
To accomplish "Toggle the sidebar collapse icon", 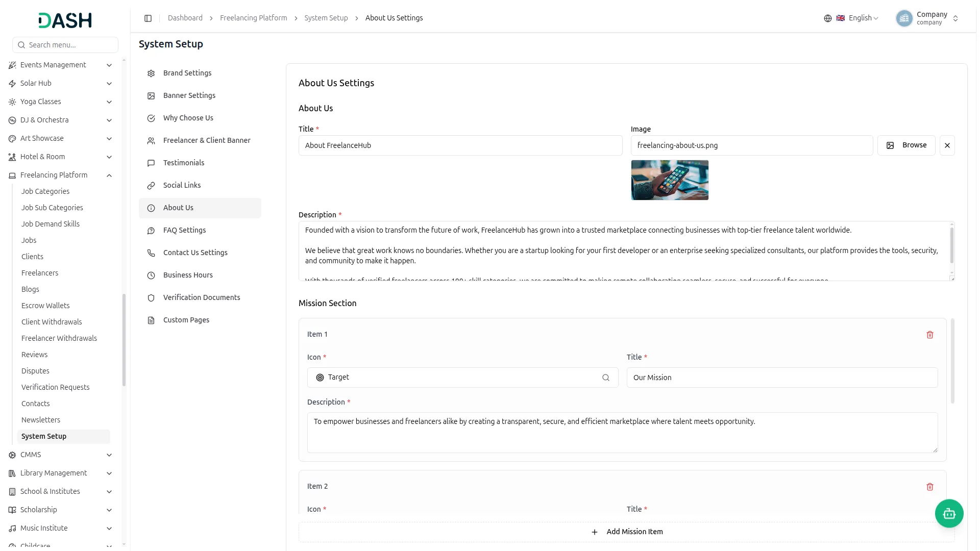I will pyautogui.click(x=148, y=18).
